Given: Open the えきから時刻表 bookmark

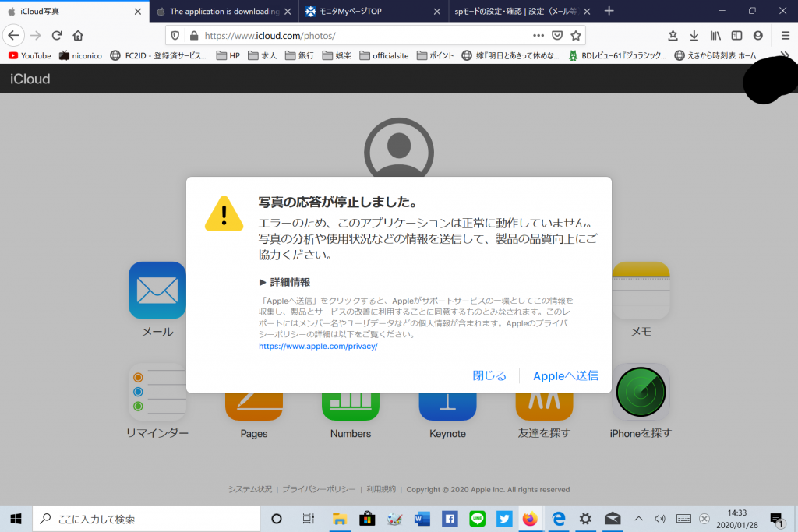Looking at the screenshot, I should (x=715, y=55).
